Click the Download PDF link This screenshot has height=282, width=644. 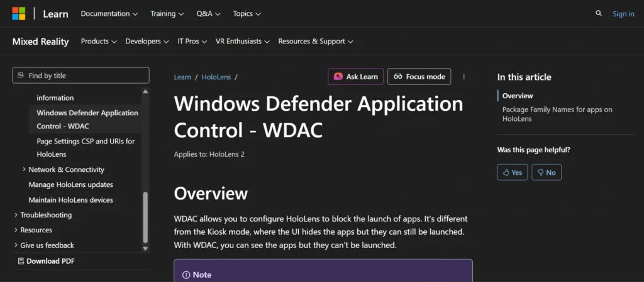pos(47,261)
